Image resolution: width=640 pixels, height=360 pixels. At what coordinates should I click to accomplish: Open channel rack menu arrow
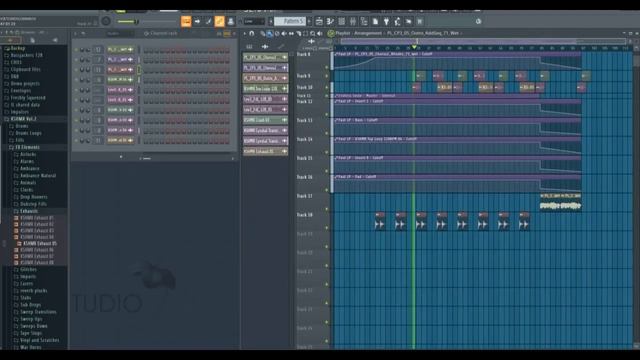(x=76, y=33)
